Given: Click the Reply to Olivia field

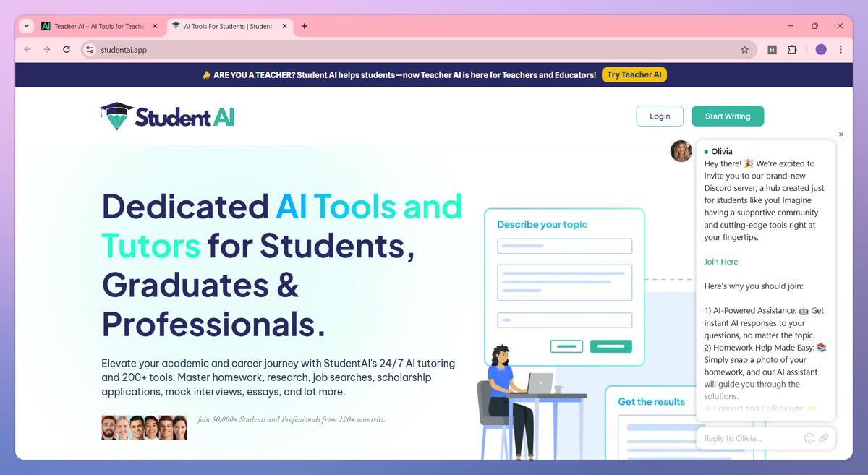Looking at the screenshot, I should click(x=752, y=438).
